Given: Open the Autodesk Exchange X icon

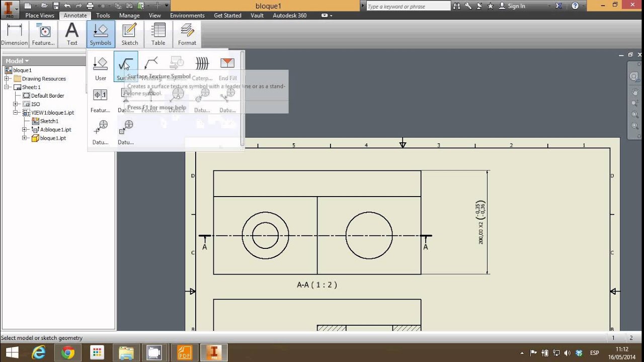Looking at the screenshot, I should (x=558, y=6).
